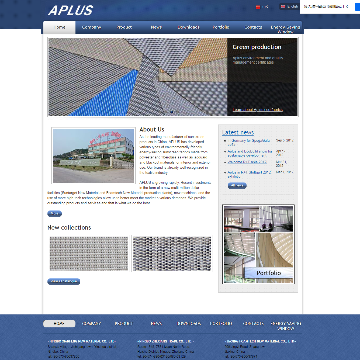Open the Contacts menu item
The width and height of the screenshot is (360, 360).
(x=253, y=27)
